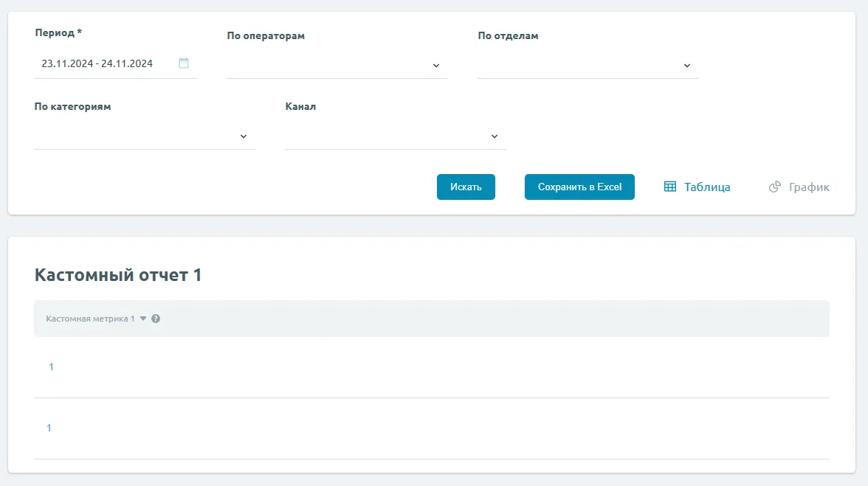Switch to the Таблица view

click(x=706, y=187)
